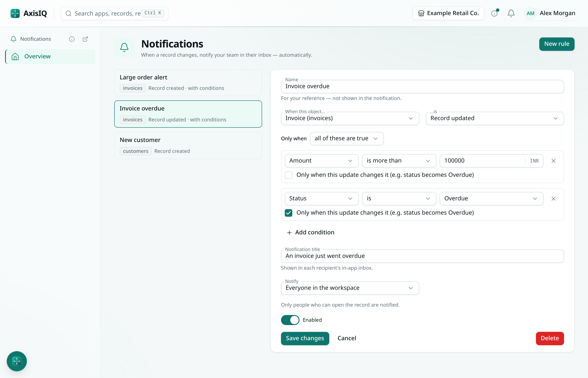Click 'Record updated · with conditions' text
The width and height of the screenshot is (588, 378).
click(187, 119)
